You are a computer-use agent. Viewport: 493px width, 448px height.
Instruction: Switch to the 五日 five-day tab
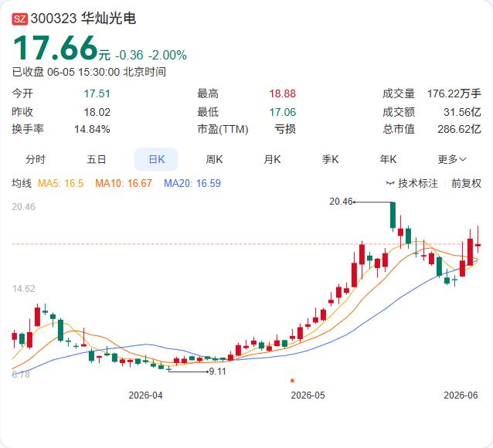pyautogui.click(x=97, y=159)
